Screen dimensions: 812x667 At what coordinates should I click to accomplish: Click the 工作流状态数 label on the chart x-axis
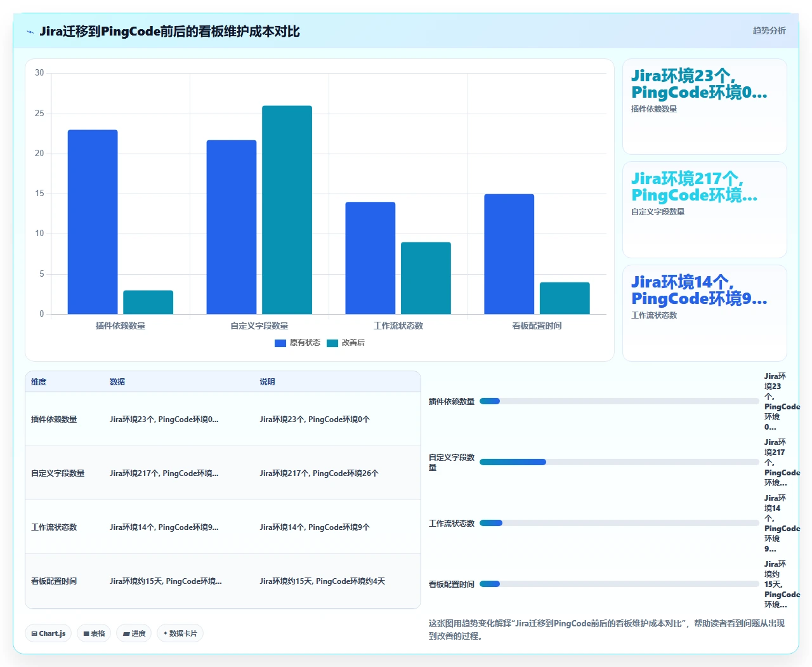tap(398, 326)
